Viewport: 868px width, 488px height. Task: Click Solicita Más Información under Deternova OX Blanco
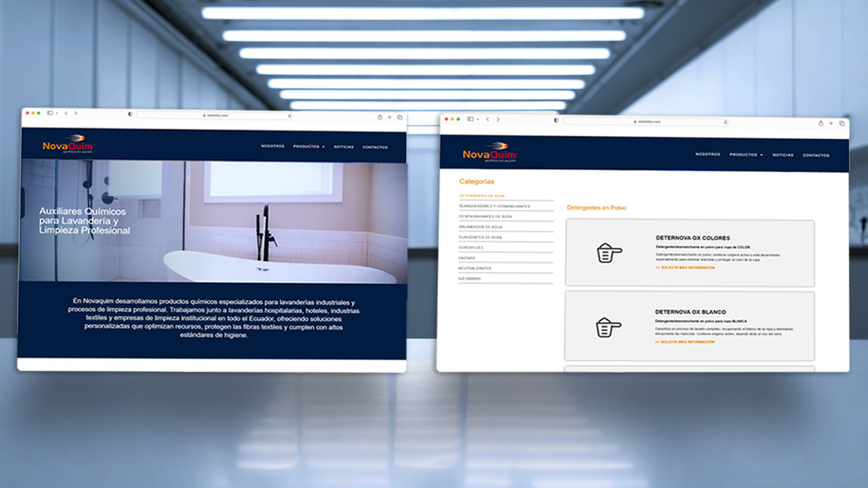pos(685,341)
